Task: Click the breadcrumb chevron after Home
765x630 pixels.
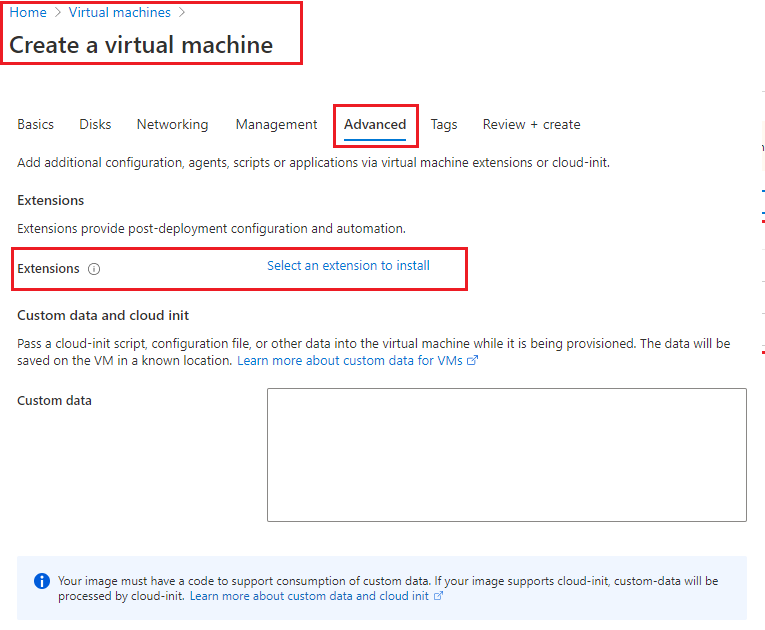Action: 58,13
